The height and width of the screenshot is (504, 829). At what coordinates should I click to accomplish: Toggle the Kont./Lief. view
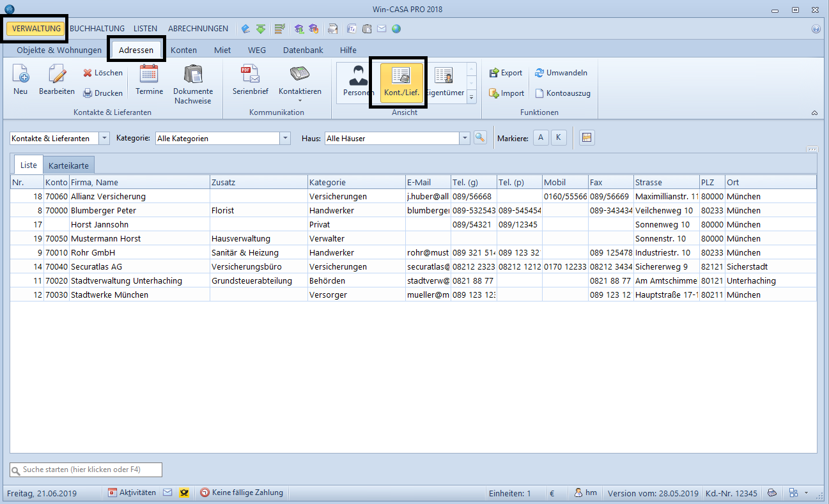[x=401, y=82]
